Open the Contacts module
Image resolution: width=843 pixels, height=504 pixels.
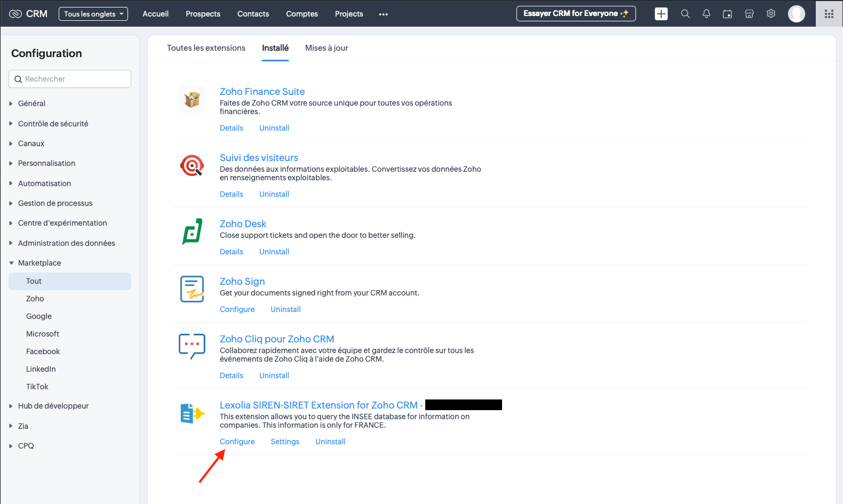253,14
